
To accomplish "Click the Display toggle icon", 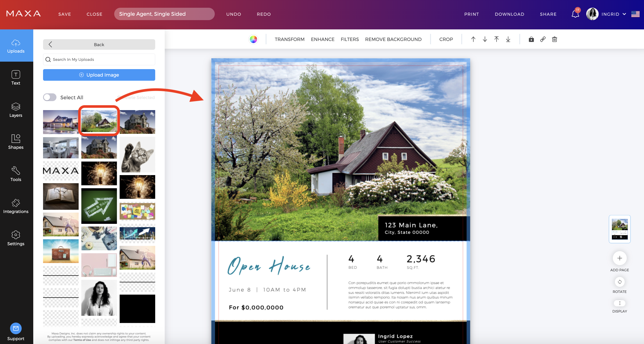I will (x=620, y=303).
